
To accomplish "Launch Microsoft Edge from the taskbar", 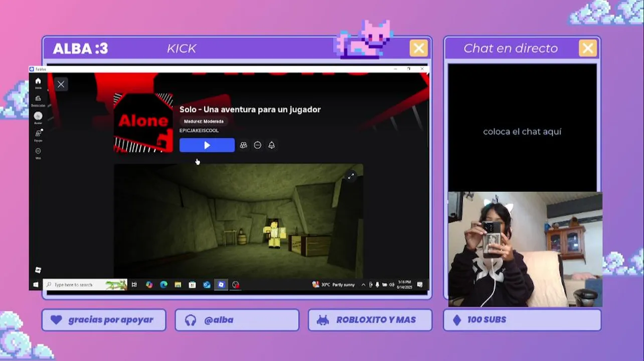I will (x=164, y=284).
